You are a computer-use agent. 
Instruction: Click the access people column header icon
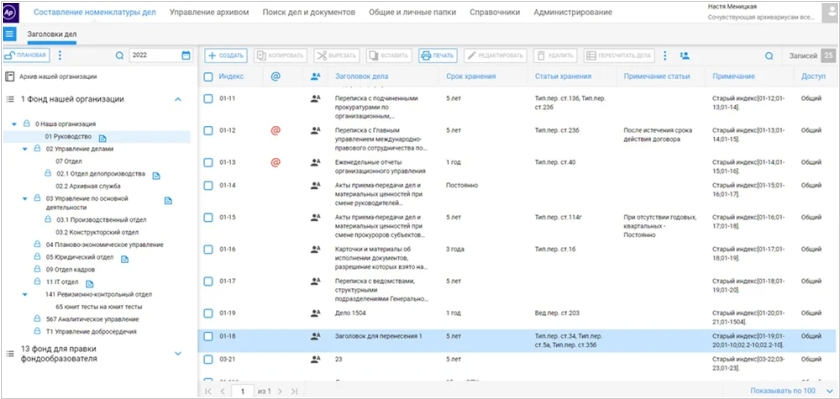(316, 77)
